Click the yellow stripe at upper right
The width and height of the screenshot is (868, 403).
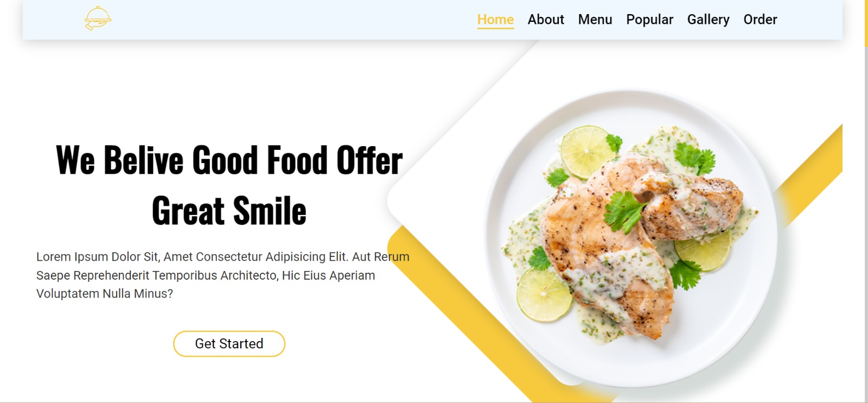pos(814,174)
